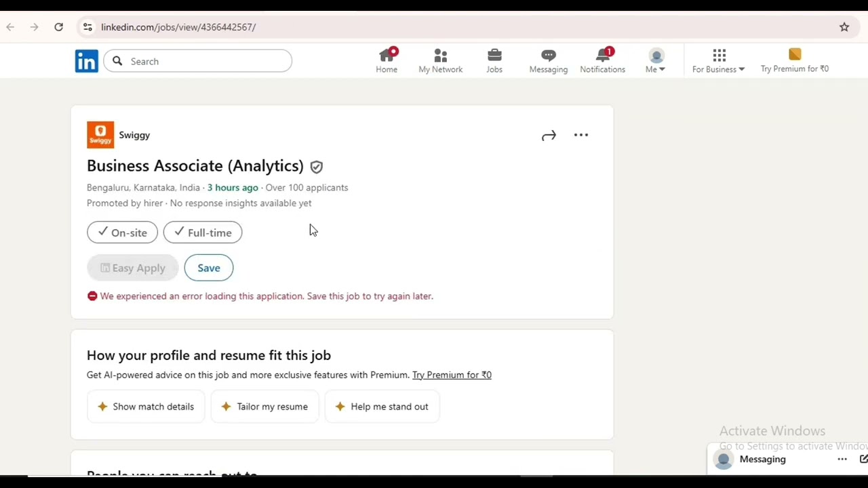Click the address bar URL
Viewport: 868px width, 488px height.
(x=178, y=27)
